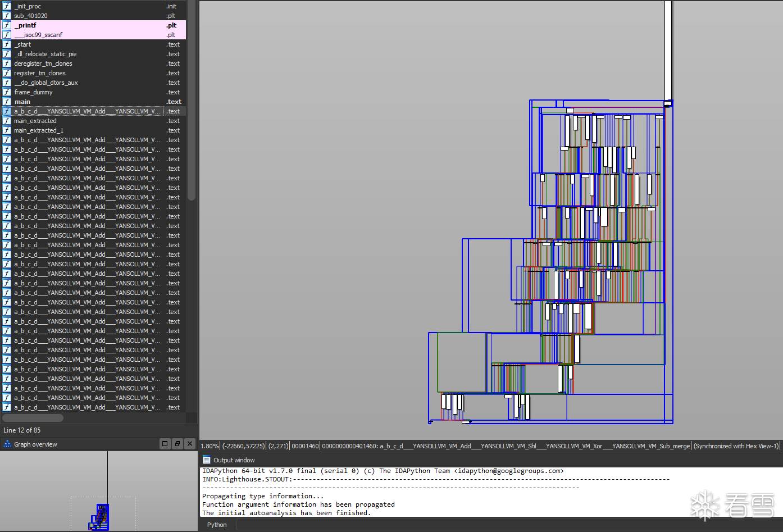Click the IDAPython 64-bit v1.7.0 output line
Image resolution: width=783 pixels, height=532 pixels.
383,471
